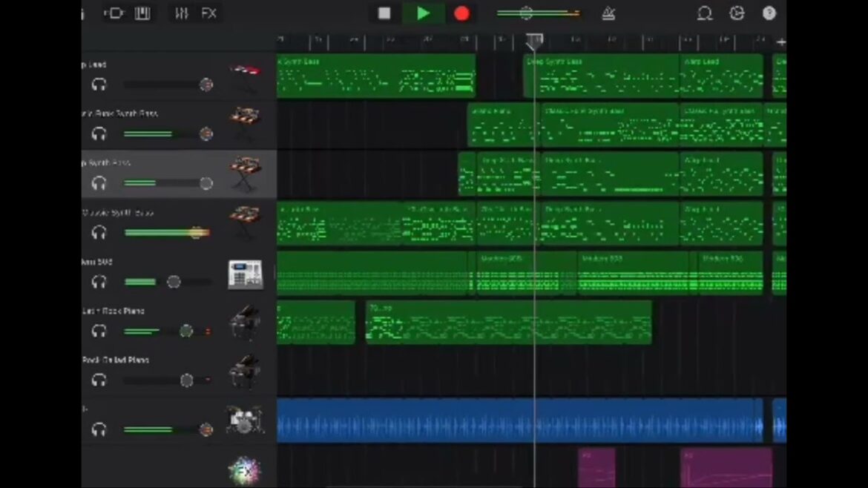
Task: Select the FX track icon at bottom
Action: point(243,471)
